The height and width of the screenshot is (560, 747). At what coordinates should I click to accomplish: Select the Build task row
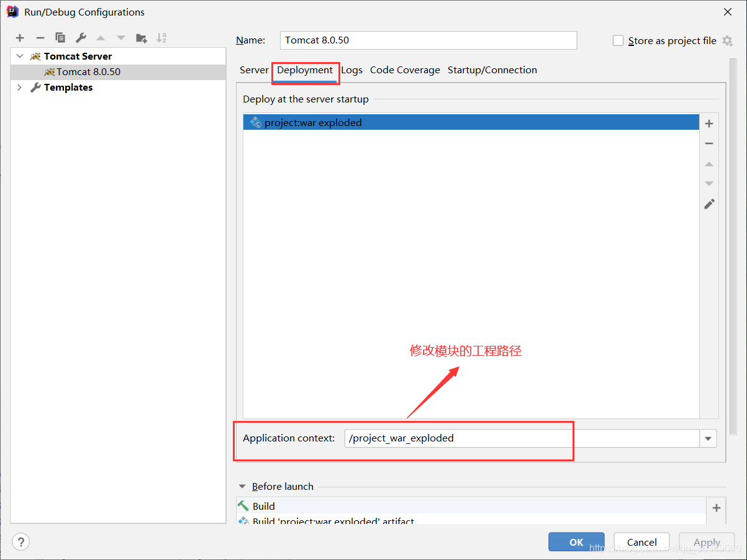pos(471,507)
